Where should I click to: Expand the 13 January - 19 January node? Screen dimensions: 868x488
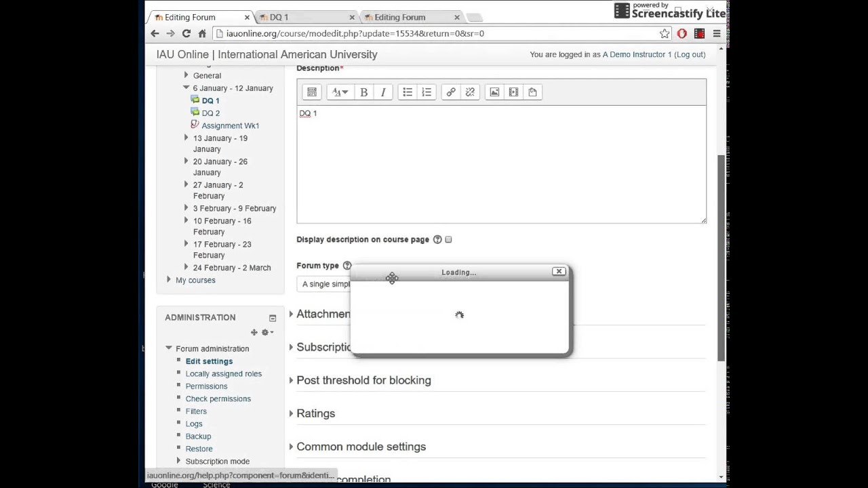(186, 138)
